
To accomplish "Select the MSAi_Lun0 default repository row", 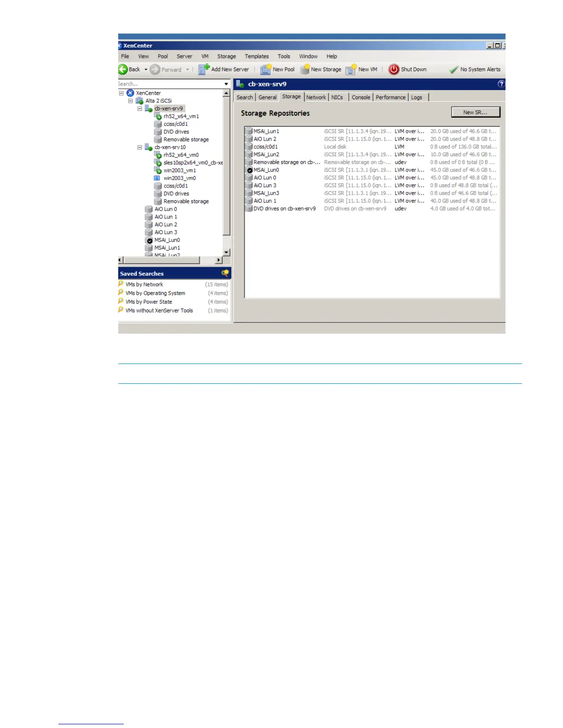I will [x=372, y=170].
